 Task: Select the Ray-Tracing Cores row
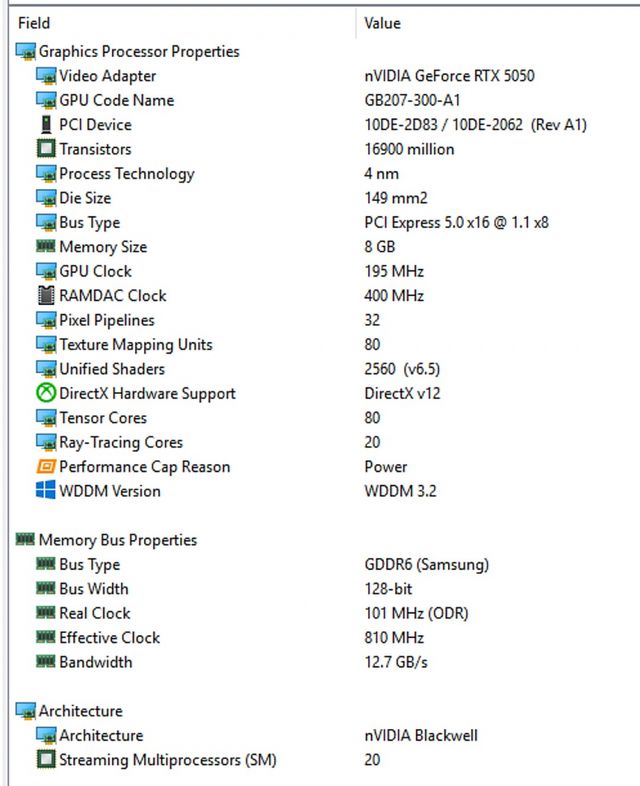click(120, 443)
